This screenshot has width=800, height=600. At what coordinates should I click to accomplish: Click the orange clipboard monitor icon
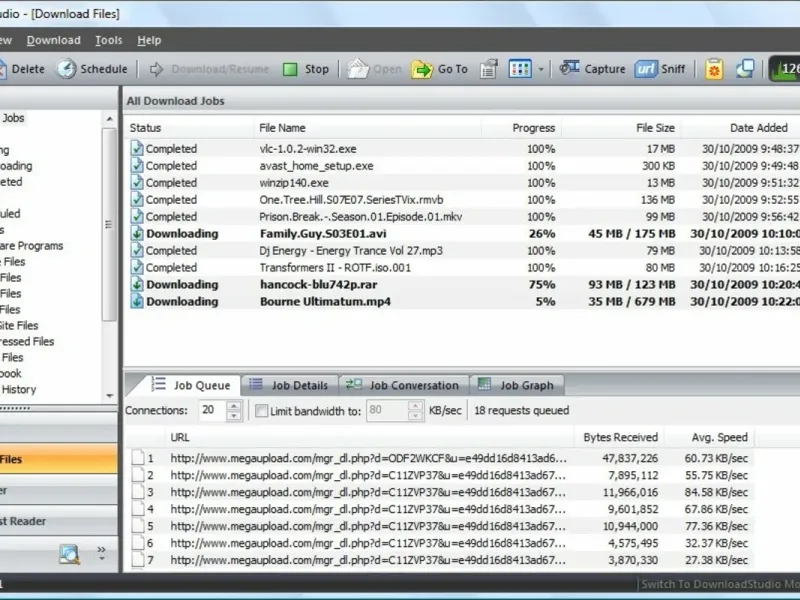(714, 69)
